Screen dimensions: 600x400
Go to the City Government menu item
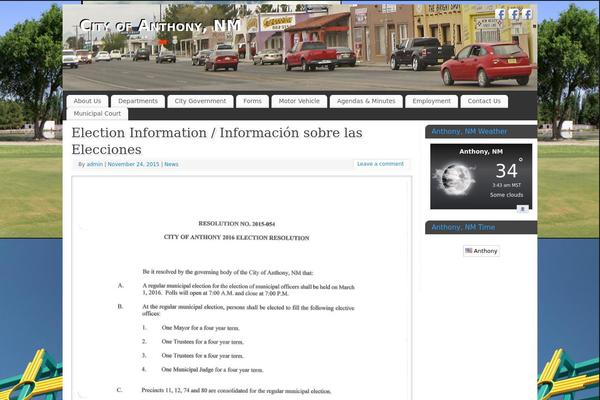(x=200, y=101)
